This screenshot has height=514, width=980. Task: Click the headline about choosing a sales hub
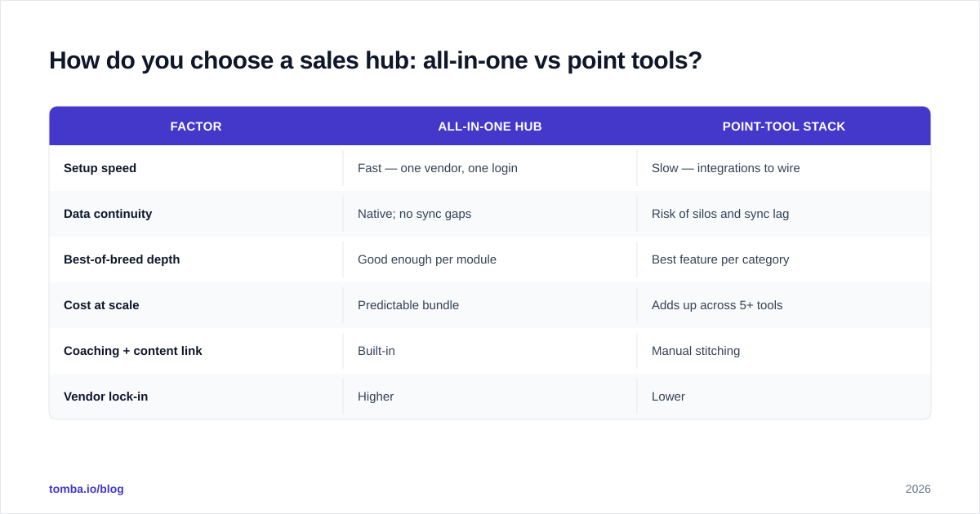[376, 60]
